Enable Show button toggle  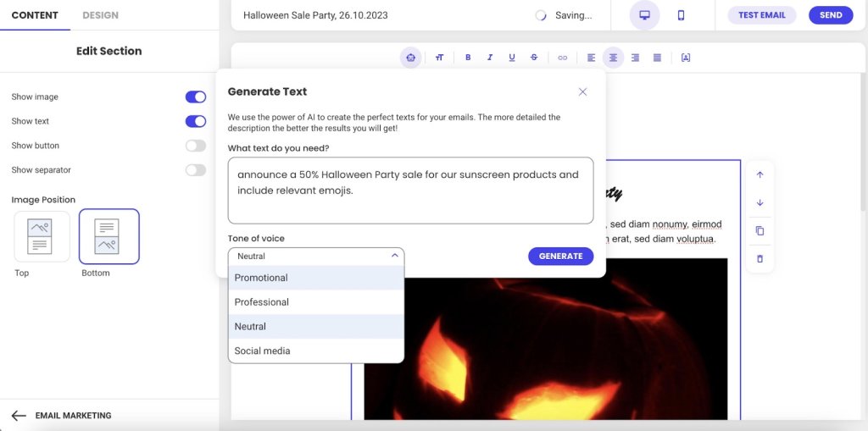click(196, 146)
